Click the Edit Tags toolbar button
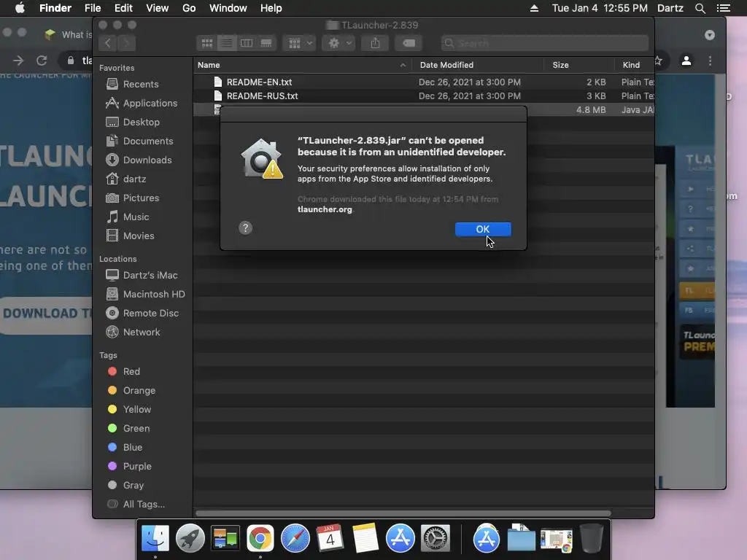This screenshot has height=560, width=747. pyautogui.click(x=409, y=43)
